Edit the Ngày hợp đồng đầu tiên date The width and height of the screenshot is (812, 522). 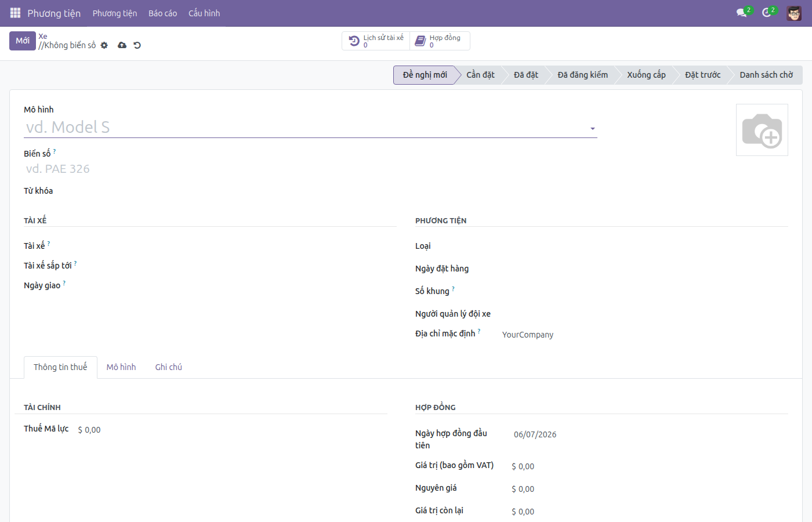535,434
